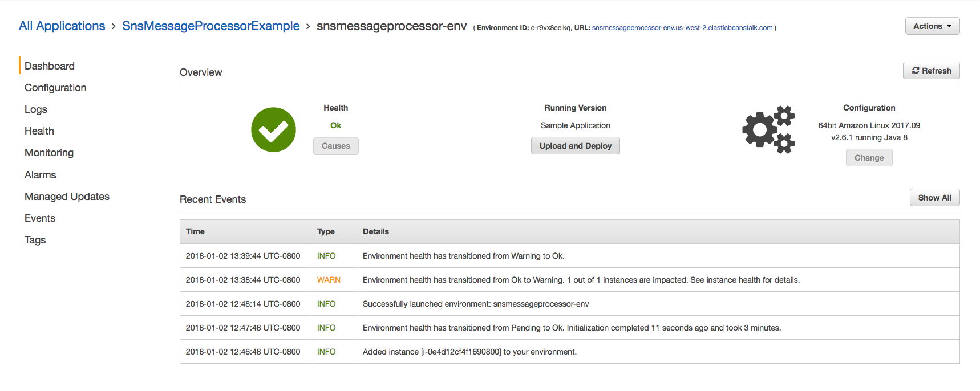Click the configuration gears icon
This screenshot has width=980, height=391.
(768, 130)
